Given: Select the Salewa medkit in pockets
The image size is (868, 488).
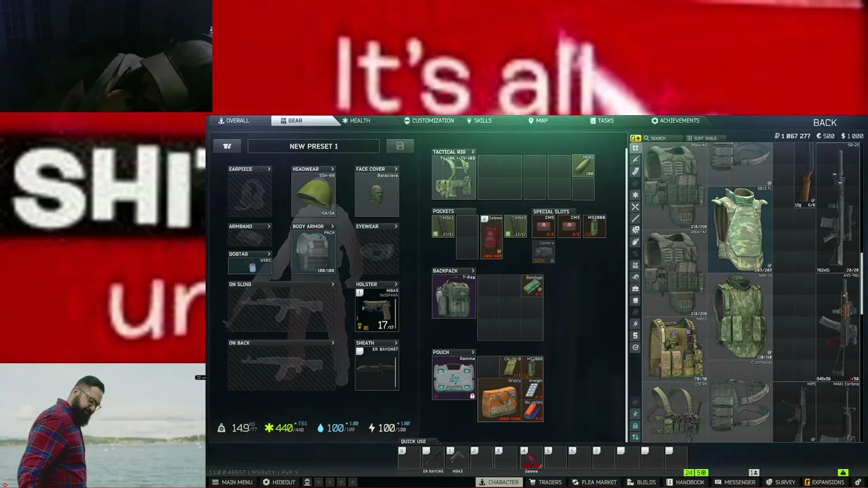Looking at the screenshot, I should coord(491,237).
